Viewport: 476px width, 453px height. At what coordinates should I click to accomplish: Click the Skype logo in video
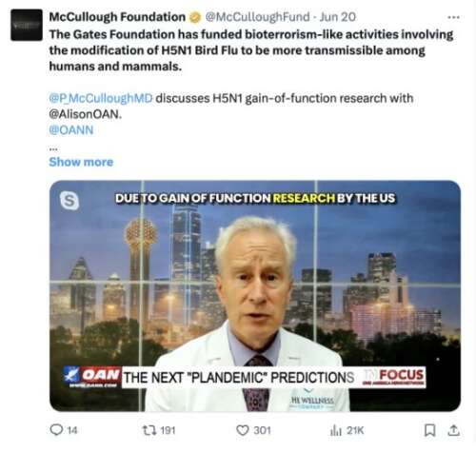coord(69,201)
